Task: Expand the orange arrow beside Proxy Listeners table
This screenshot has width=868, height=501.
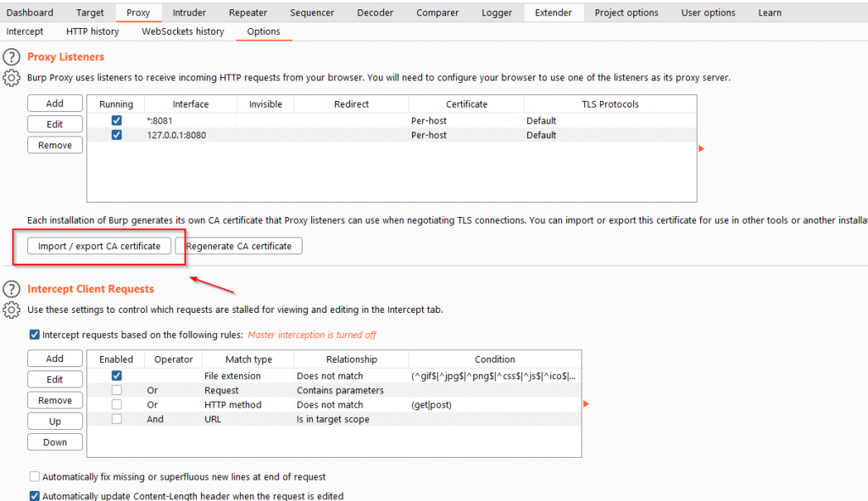Action: tap(701, 148)
